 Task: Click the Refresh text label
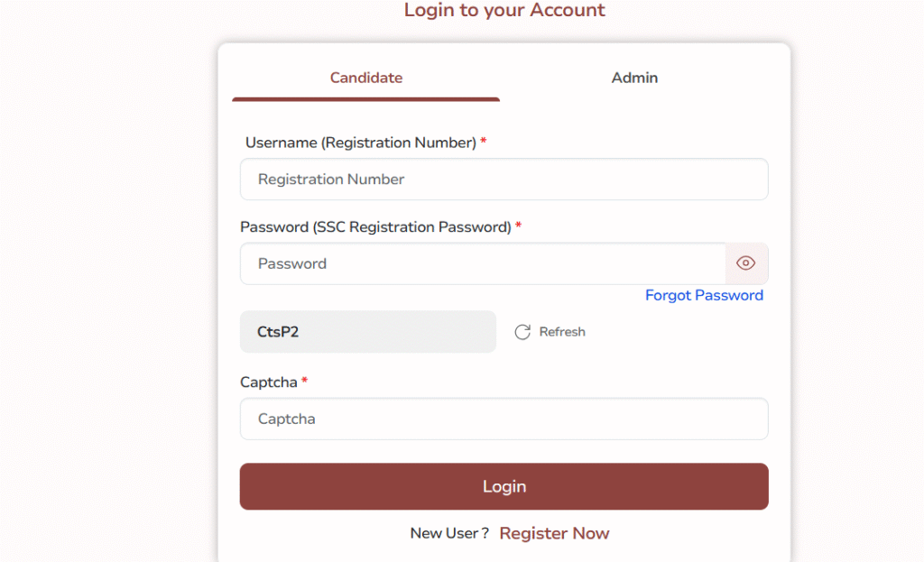562,332
